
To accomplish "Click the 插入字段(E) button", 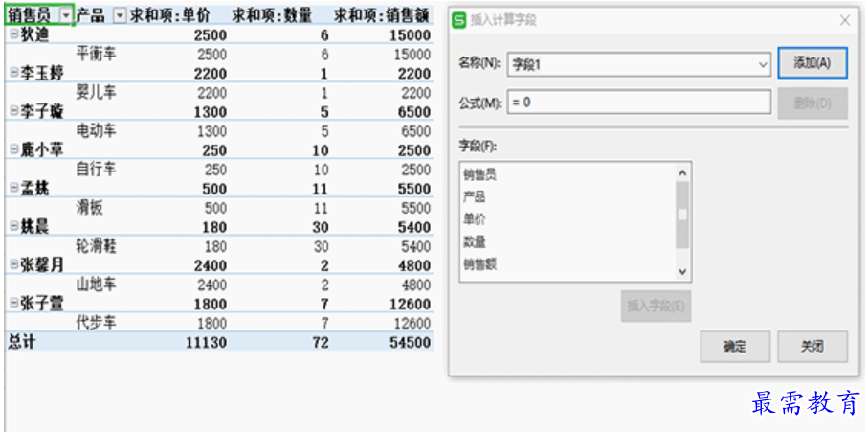I will click(656, 306).
